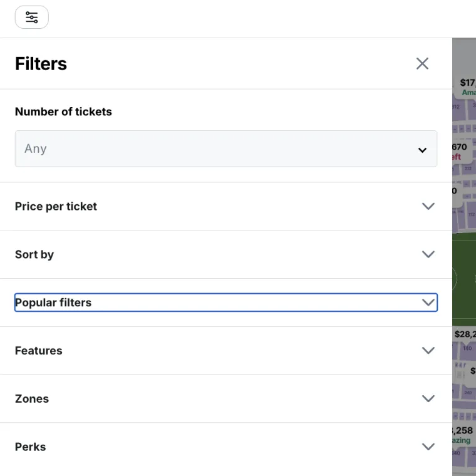Screen dimensions: 476x476
Task: Click the chevron next to Sort by
Action: pyautogui.click(x=428, y=254)
